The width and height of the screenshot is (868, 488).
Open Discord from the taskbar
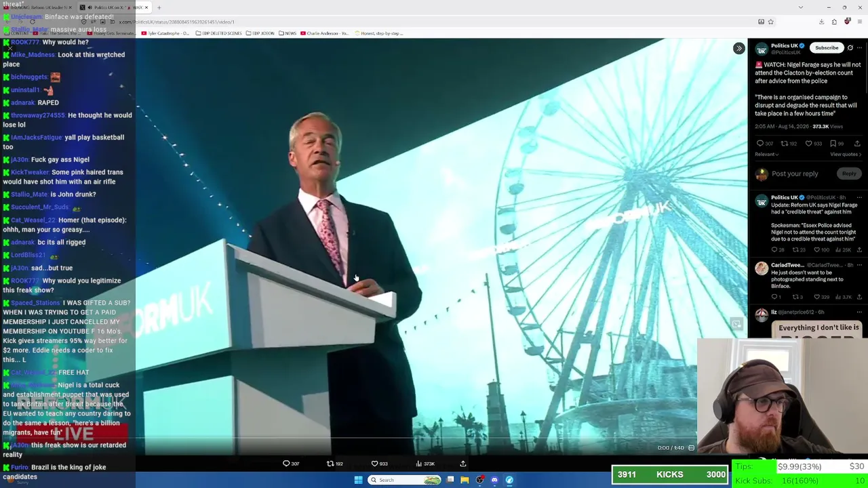494,480
